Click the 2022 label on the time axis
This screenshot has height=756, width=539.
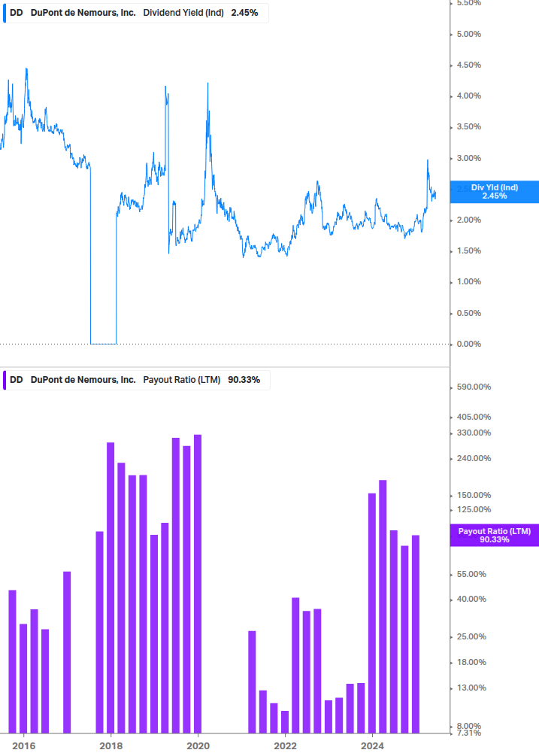click(285, 746)
